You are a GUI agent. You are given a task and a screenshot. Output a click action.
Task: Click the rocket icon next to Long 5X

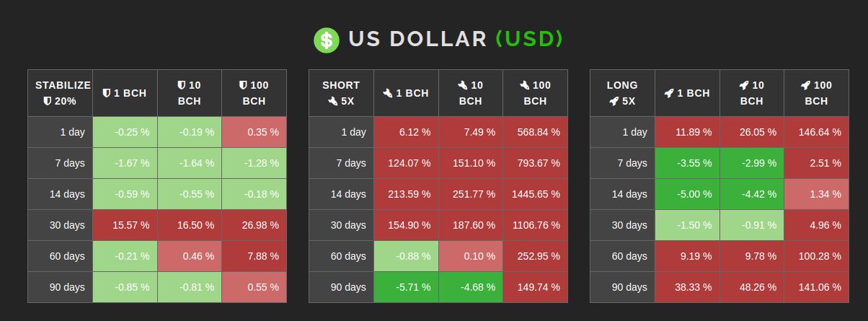(x=614, y=101)
